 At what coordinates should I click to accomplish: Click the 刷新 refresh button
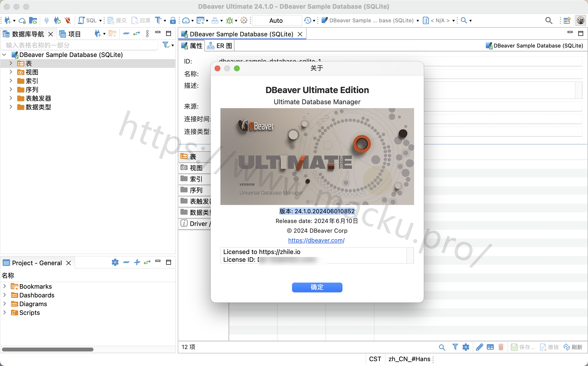(573, 347)
